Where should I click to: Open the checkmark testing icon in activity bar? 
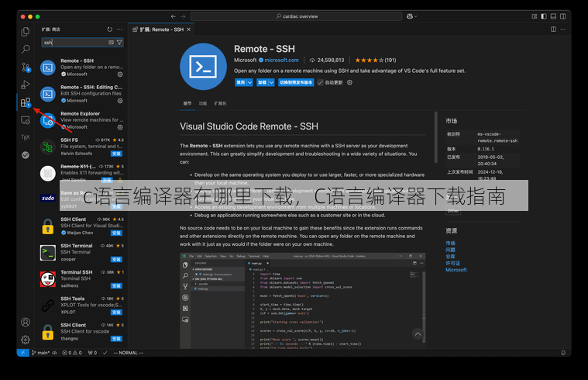point(26,154)
